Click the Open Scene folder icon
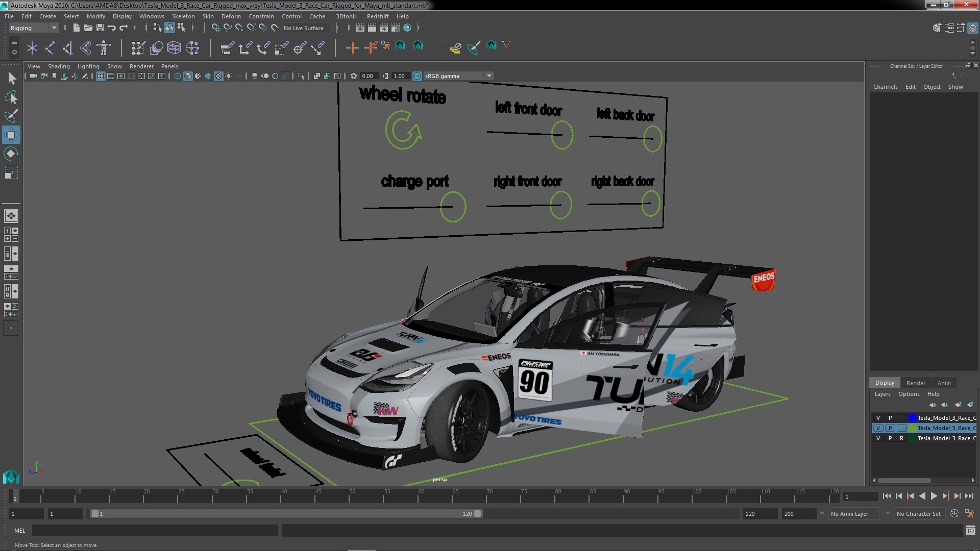The width and height of the screenshot is (980, 551). [88, 28]
